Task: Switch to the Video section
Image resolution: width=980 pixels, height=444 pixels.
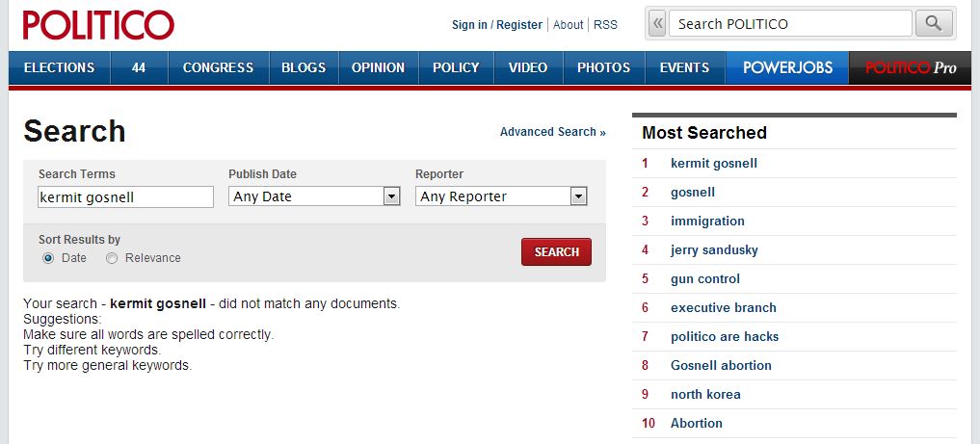Action: tap(527, 67)
